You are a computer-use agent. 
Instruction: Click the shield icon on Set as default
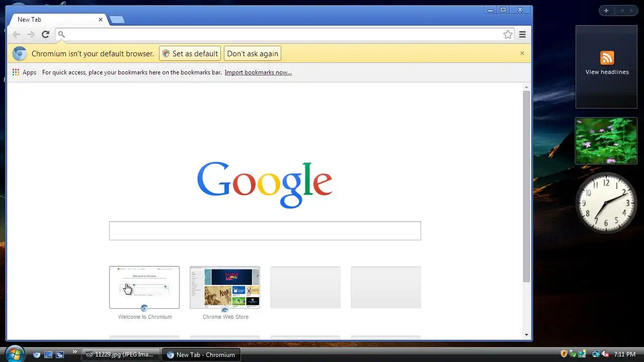[x=166, y=54]
